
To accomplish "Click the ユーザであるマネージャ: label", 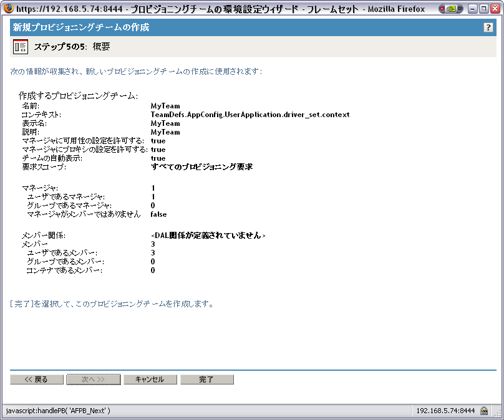I will click(66, 197).
